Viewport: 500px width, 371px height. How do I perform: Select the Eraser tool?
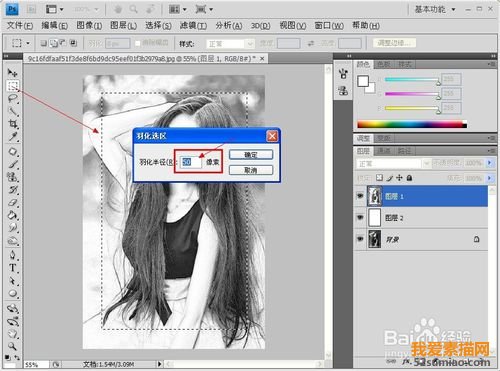13,202
